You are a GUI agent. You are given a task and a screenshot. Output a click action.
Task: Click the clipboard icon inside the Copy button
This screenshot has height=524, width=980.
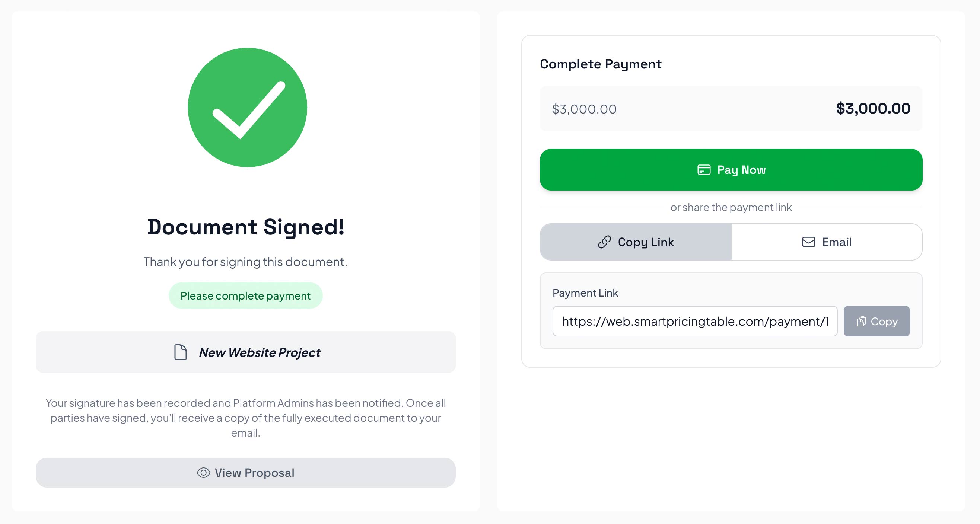[862, 321]
